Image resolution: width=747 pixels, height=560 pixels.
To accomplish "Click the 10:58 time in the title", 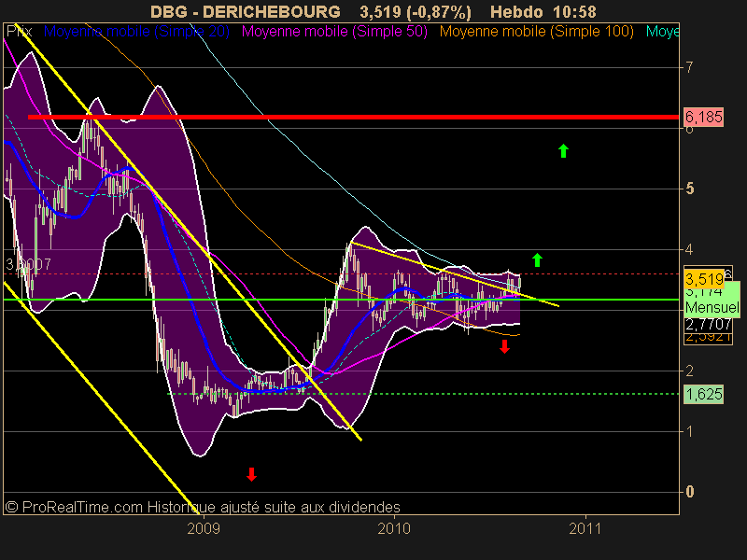I will tap(575, 11).
